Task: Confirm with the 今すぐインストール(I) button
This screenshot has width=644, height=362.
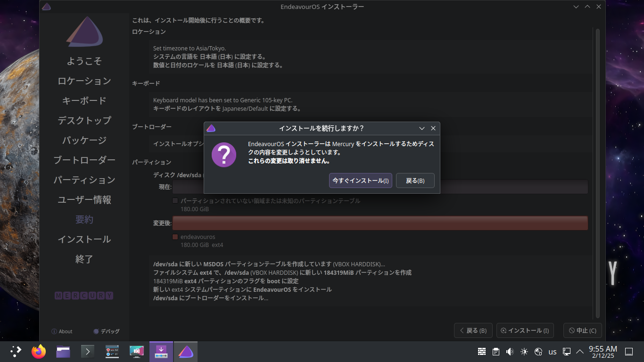Action: click(x=361, y=181)
